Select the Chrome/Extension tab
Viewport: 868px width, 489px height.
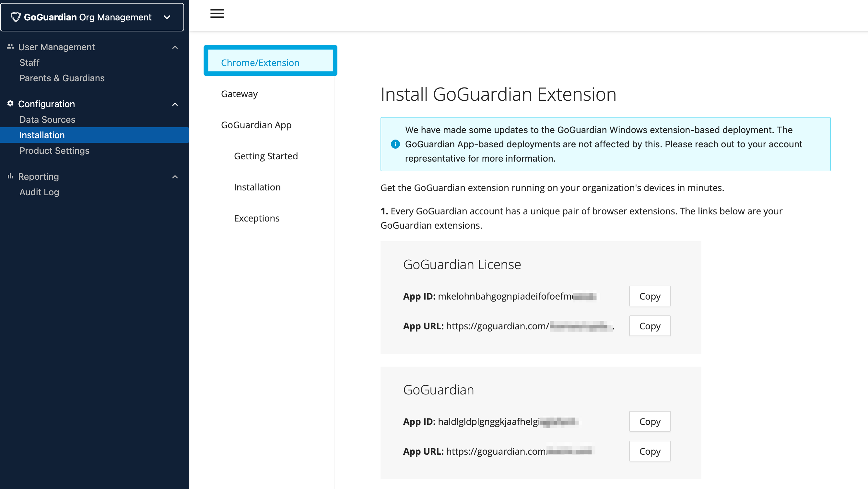coord(260,63)
